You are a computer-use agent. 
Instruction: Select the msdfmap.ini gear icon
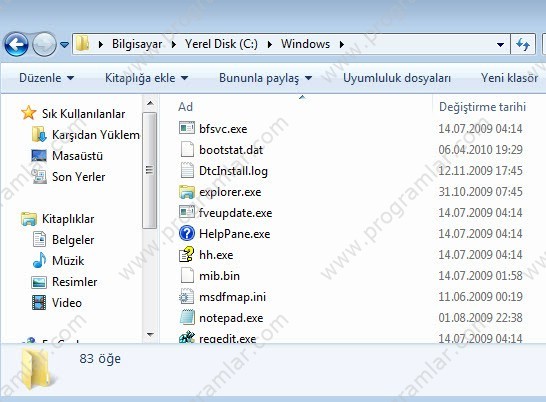pos(187,297)
